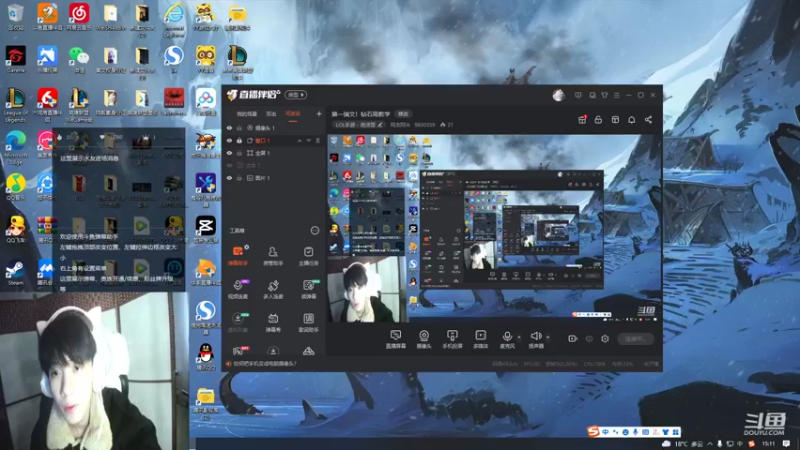Open the 歌词助手 tool
The width and height of the screenshot is (800, 450).
308,322
